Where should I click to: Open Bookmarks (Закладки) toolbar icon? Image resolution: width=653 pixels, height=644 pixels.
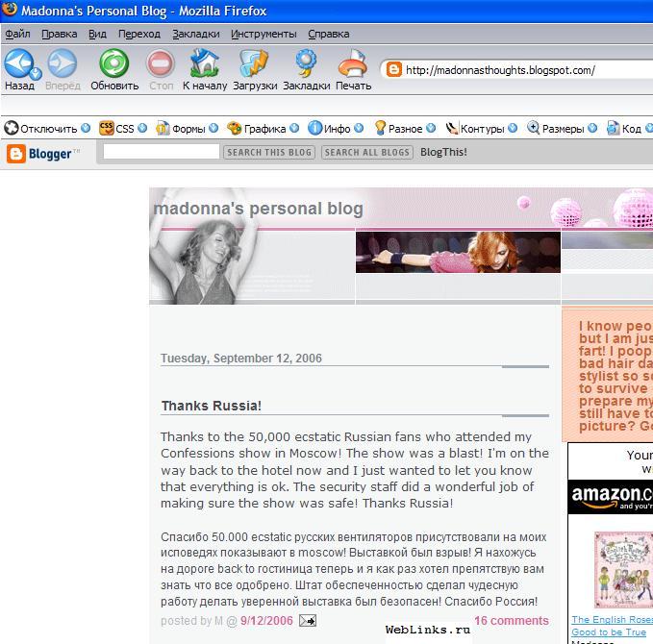[306, 62]
